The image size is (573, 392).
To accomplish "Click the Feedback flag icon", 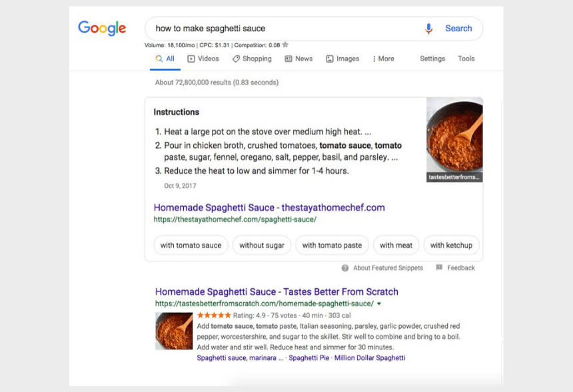I will (x=439, y=268).
